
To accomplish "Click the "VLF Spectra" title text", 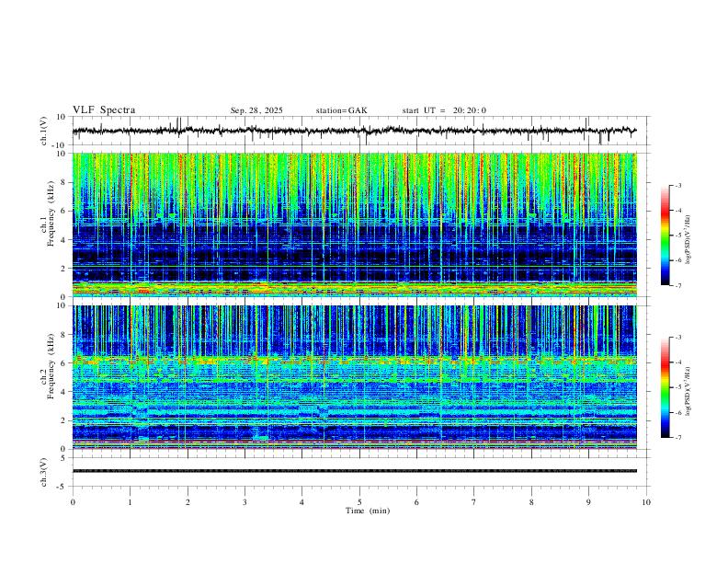I will point(104,109).
